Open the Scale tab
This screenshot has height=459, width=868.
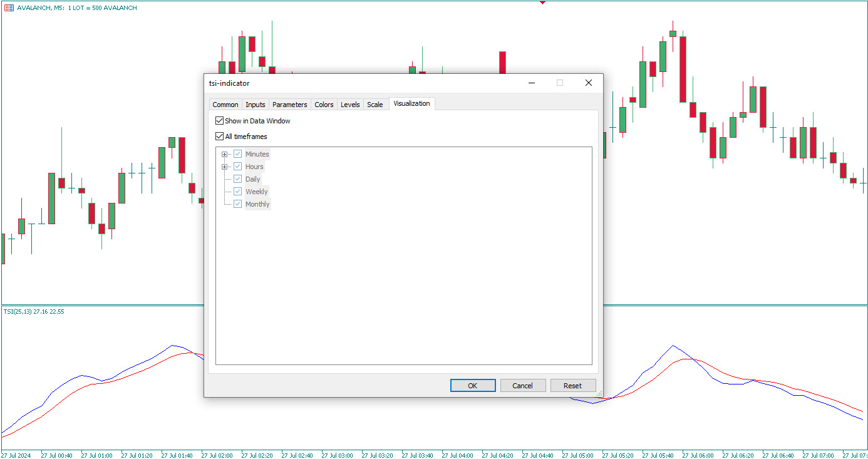pyautogui.click(x=375, y=105)
